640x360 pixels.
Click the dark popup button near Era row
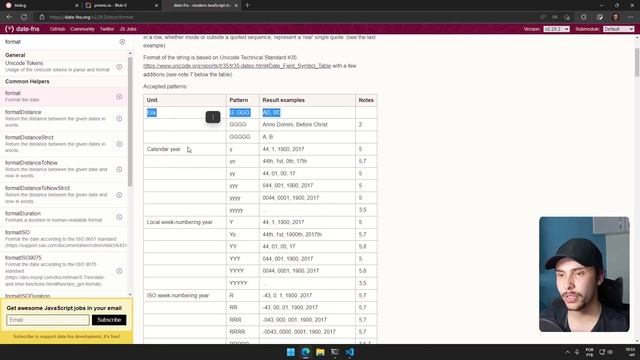213,117
